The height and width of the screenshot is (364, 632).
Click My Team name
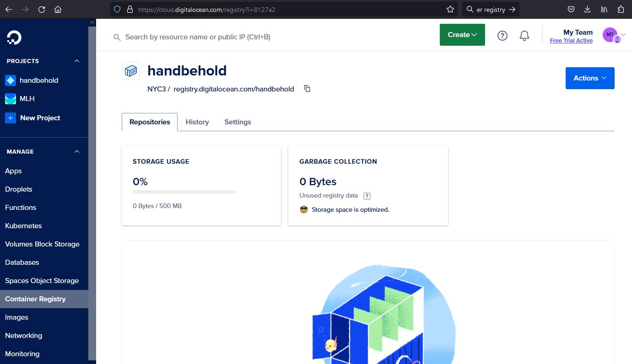[x=578, y=32]
